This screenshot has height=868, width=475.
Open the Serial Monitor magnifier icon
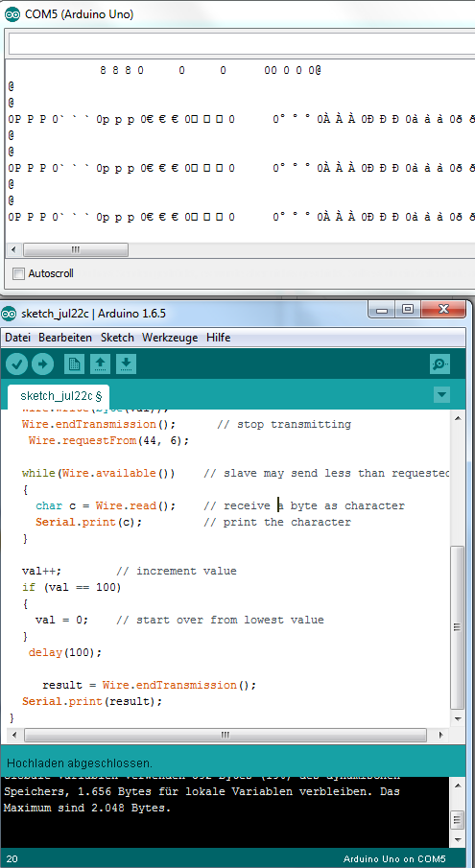click(x=439, y=364)
